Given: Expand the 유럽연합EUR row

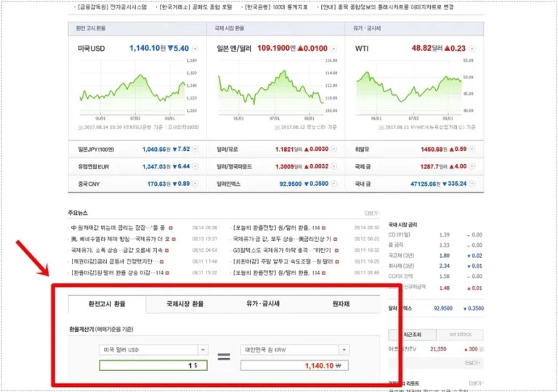Looking at the screenshot, I should click(195, 166).
